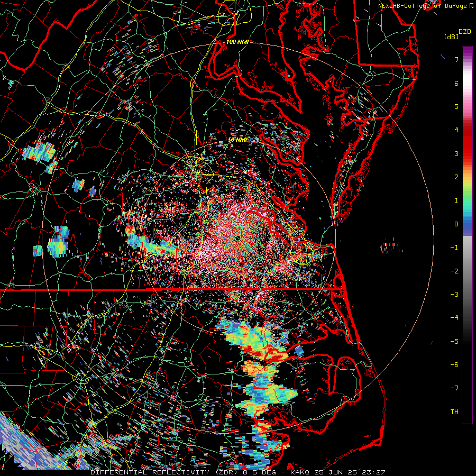Screen dimensions: 476x476
Task: Click the 3 dB scale value
Action: [456, 153]
